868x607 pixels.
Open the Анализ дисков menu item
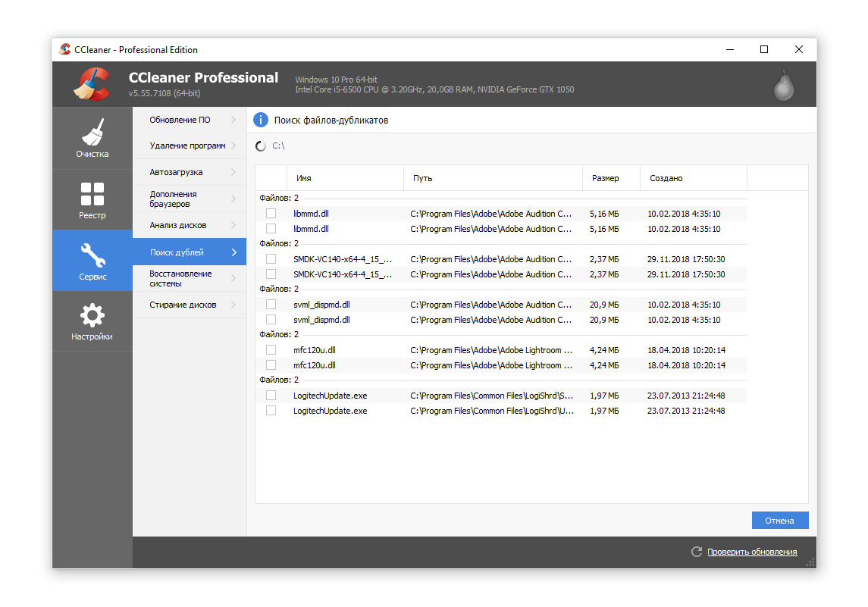(x=190, y=225)
